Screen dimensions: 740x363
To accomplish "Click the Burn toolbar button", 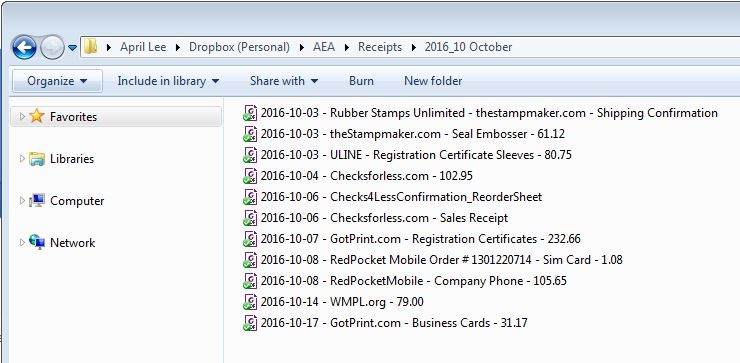I will pyautogui.click(x=361, y=81).
